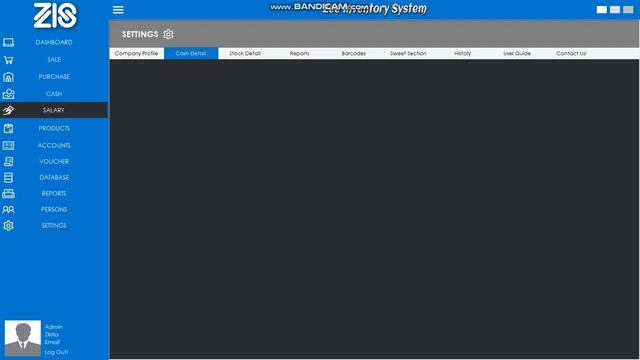640x360 pixels.
Task: Click the Sale shopping cart icon
Action: 8,60
